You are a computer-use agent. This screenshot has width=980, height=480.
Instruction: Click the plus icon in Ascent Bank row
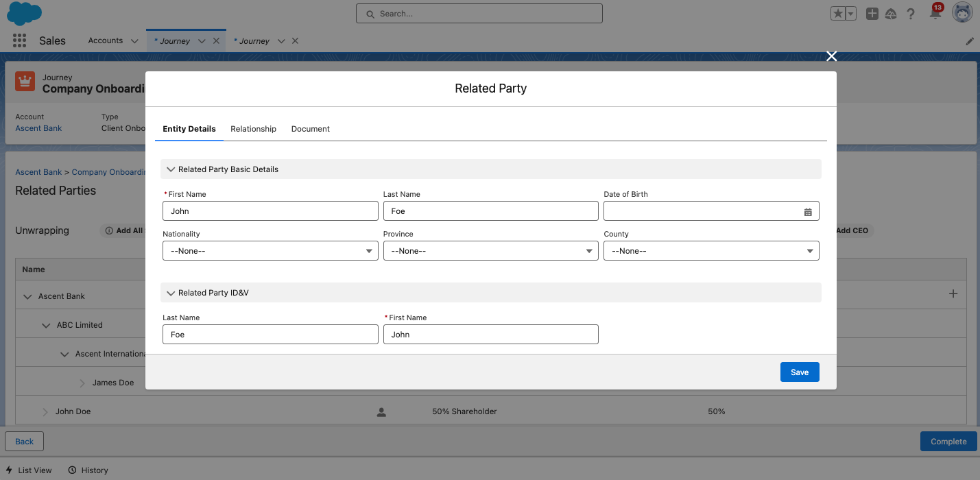(953, 294)
